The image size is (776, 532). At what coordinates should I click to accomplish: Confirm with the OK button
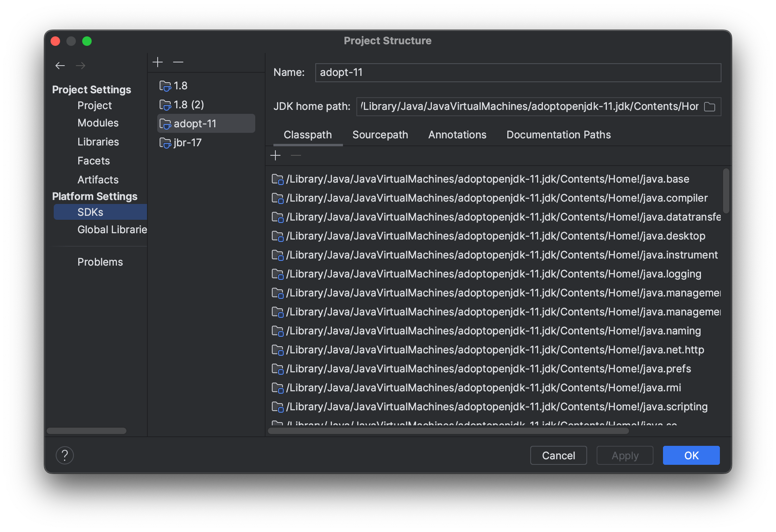click(x=691, y=455)
